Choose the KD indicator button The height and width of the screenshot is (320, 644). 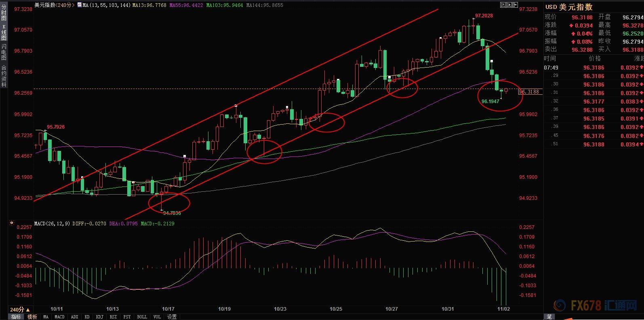[x=87, y=317]
